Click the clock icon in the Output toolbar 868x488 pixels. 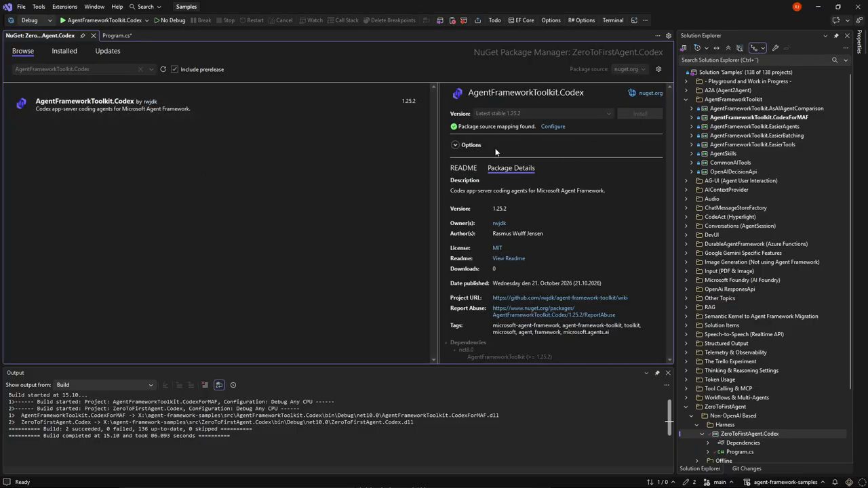[233, 385]
